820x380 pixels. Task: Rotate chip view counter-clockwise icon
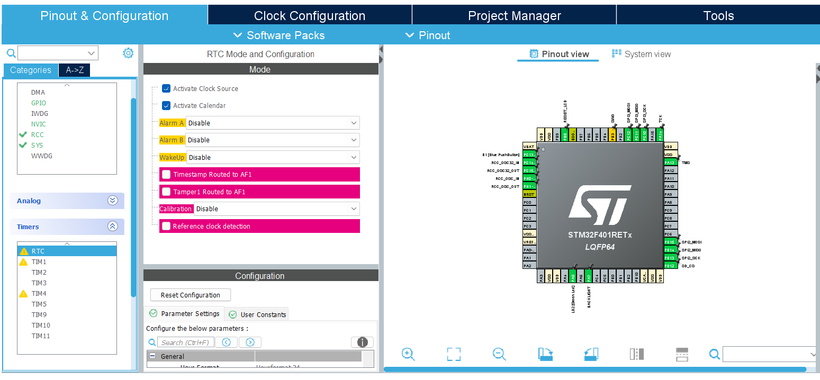(x=591, y=354)
